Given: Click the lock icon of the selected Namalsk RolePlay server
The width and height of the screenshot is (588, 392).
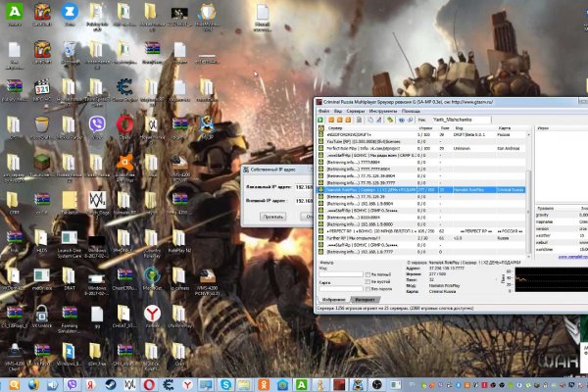Looking at the screenshot, I should point(319,189).
